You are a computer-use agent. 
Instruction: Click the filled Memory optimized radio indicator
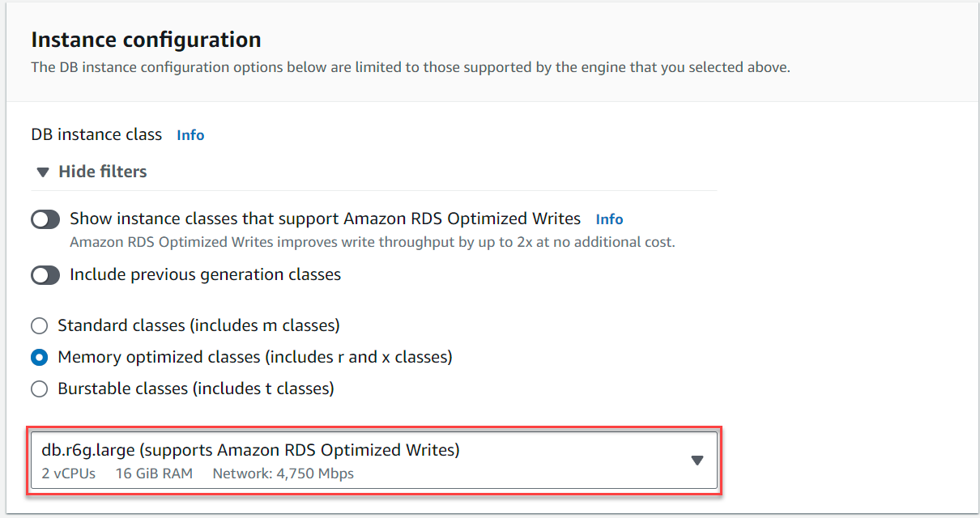[x=39, y=357]
